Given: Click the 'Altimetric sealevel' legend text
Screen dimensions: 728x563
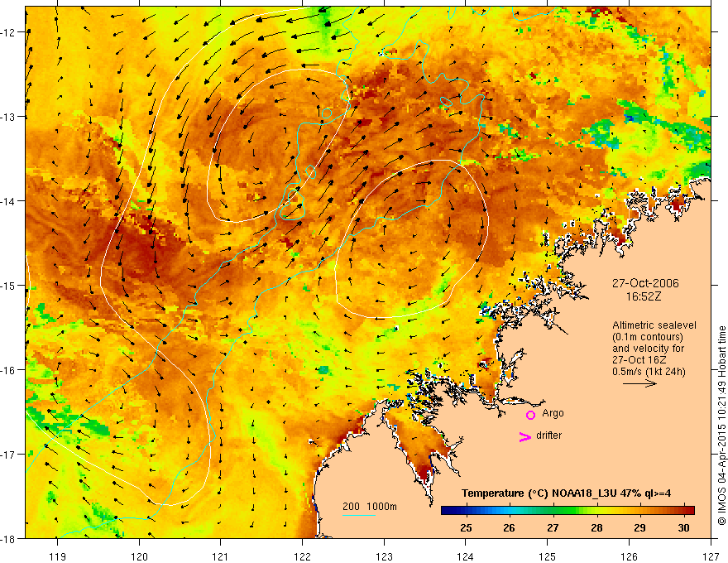Looking at the screenshot, I should coord(654,325).
